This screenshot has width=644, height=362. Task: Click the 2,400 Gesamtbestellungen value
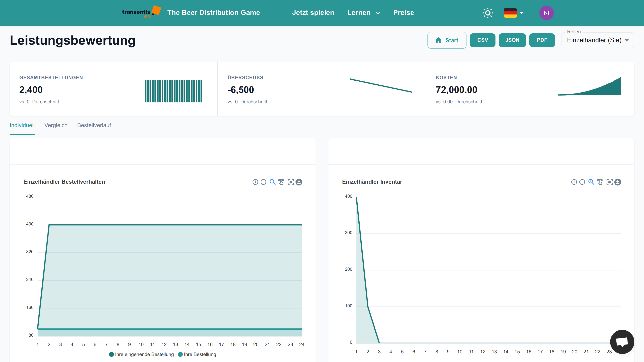(x=31, y=89)
